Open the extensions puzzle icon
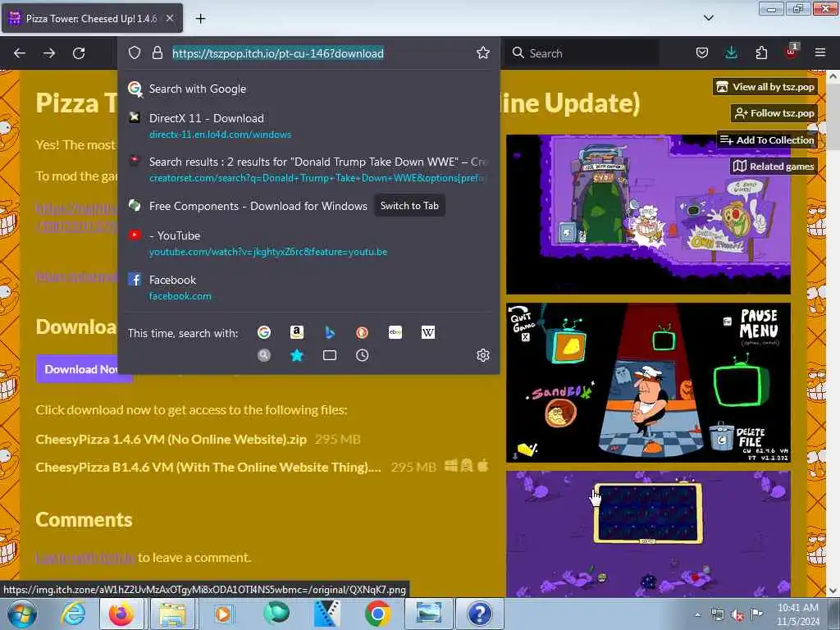The height and width of the screenshot is (630, 840). click(x=761, y=52)
